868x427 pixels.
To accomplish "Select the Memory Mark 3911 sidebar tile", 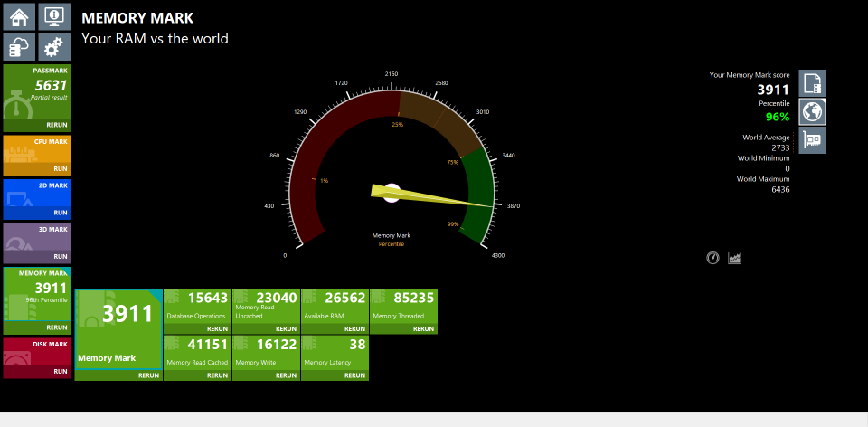I will coord(37,294).
